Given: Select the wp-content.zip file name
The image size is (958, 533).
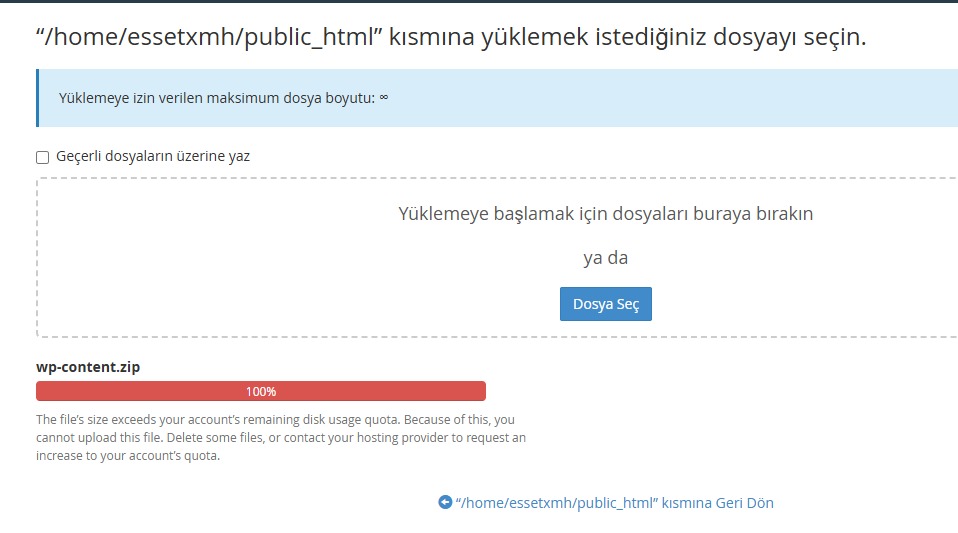Looking at the screenshot, I should pyautogui.click(x=88, y=367).
